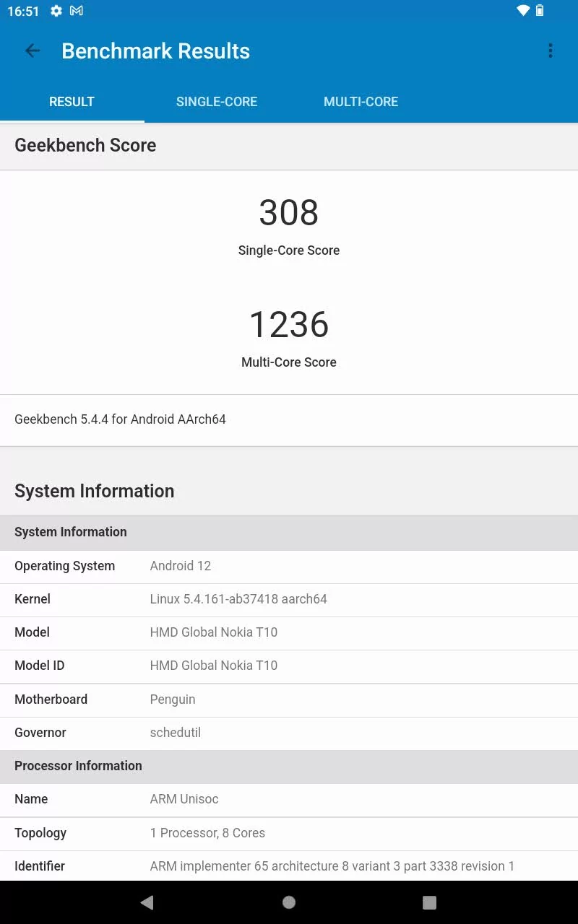Tap the Android home navigation button
The width and height of the screenshot is (578, 924).
289,902
